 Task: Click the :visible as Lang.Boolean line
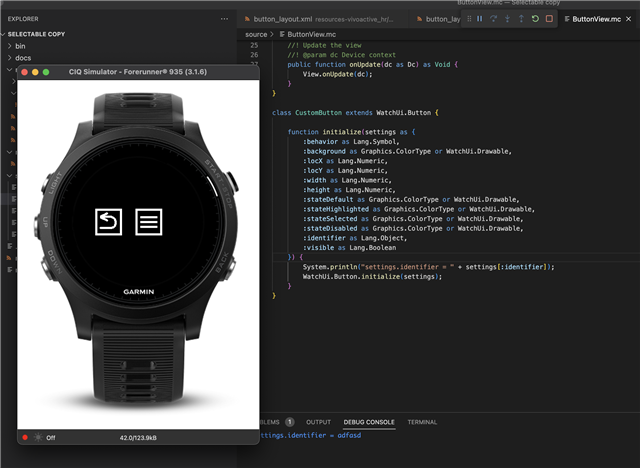349,248
